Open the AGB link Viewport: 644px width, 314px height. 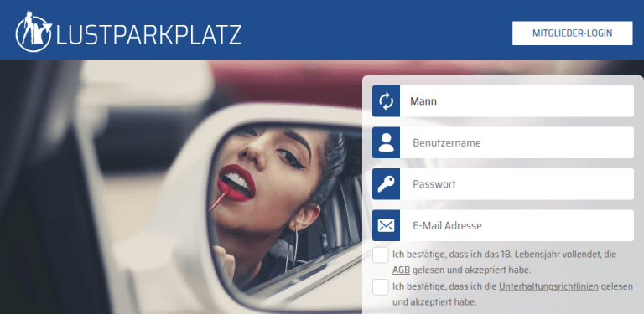[402, 270]
